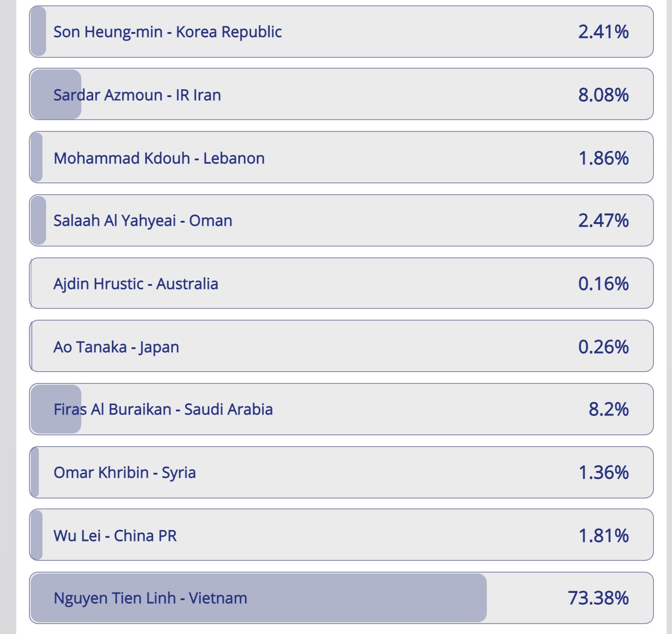
Task: Click the 1.81% value for Wu Lei
Action: 604,536
